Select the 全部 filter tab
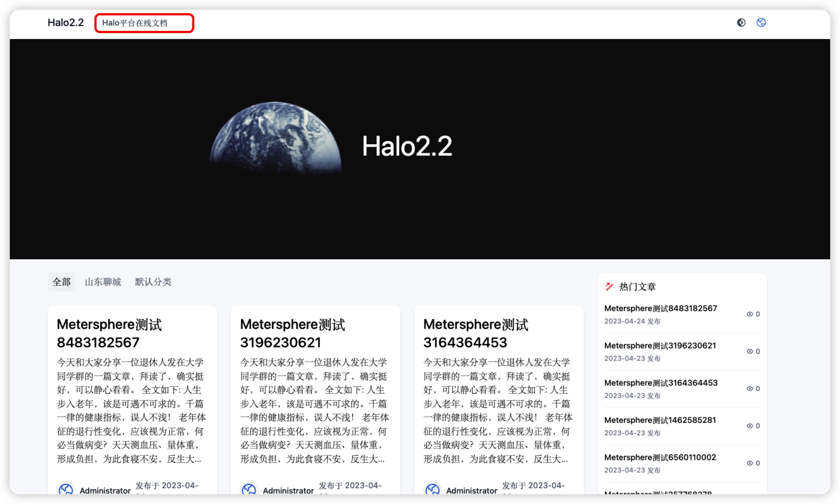 coord(61,281)
